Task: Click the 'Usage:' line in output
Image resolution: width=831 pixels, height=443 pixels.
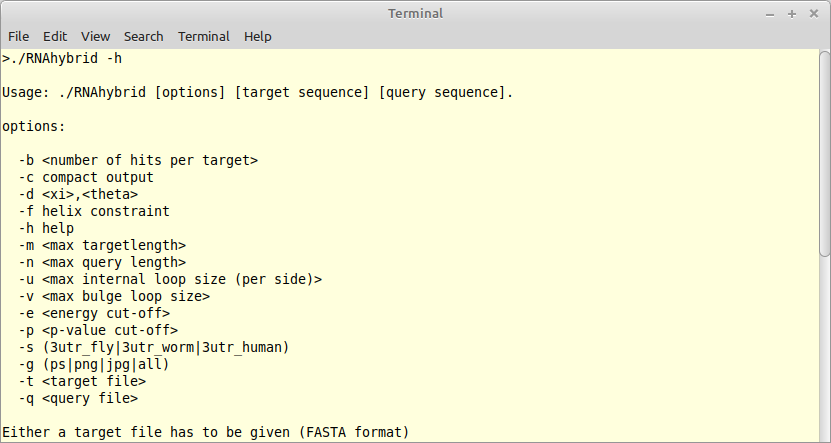Action: (x=258, y=92)
